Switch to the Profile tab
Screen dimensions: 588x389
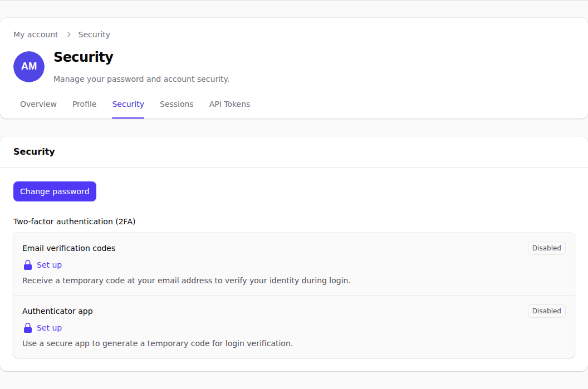tap(85, 104)
